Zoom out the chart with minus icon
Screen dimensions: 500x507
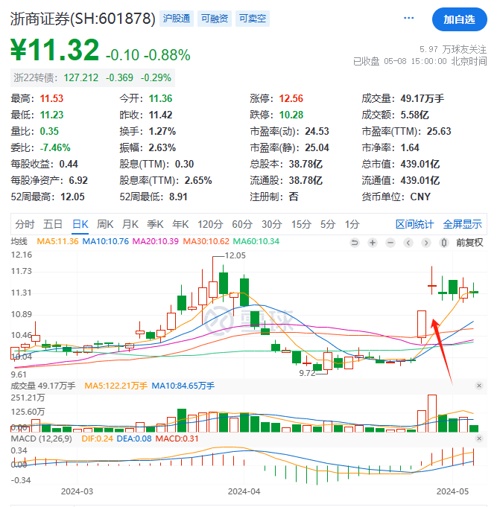(x=390, y=243)
